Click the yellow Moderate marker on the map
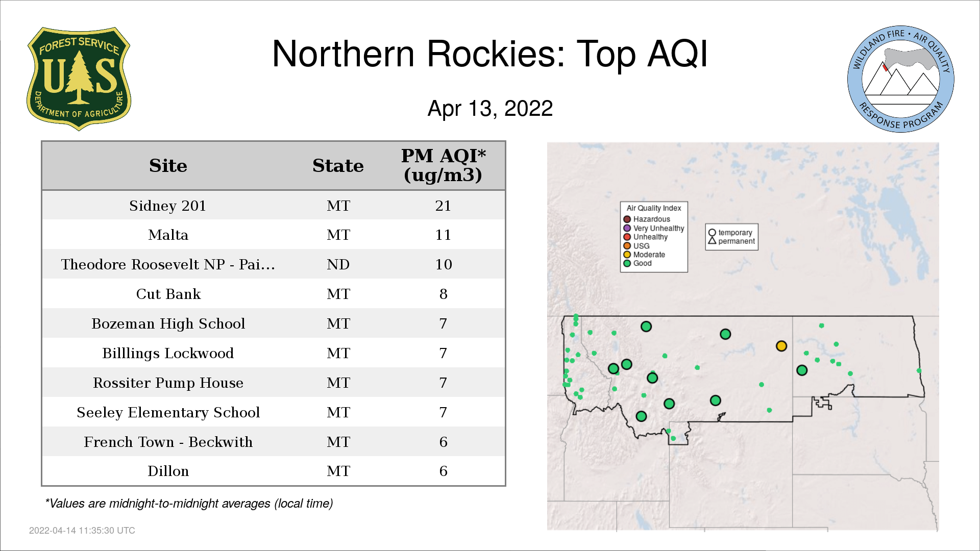Image resolution: width=980 pixels, height=551 pixels. point(781,346)
